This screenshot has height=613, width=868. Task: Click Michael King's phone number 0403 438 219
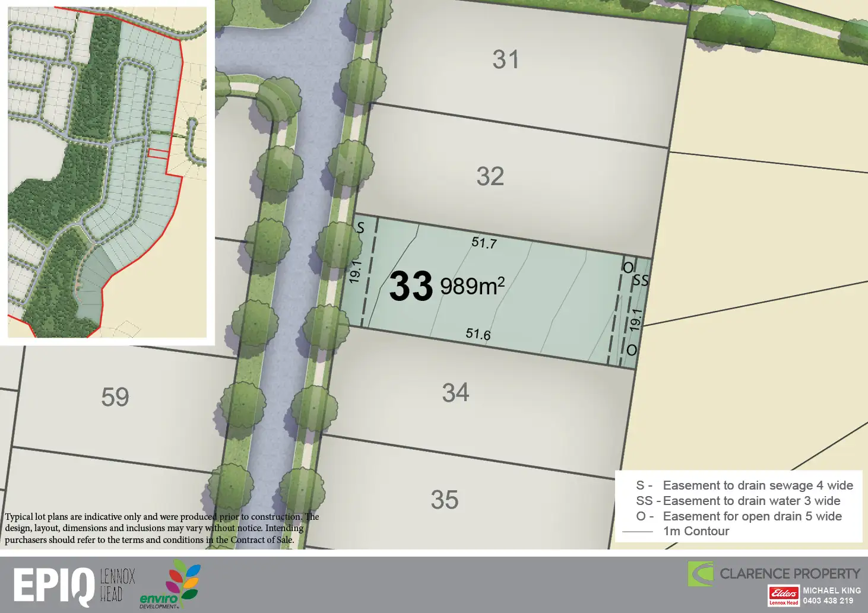click(828, 601)
